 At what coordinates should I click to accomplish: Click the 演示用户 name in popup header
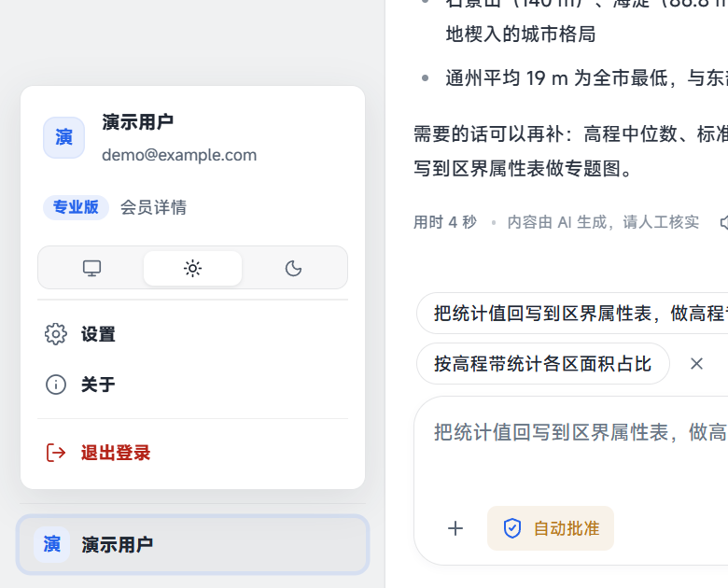tap(137, 122)
